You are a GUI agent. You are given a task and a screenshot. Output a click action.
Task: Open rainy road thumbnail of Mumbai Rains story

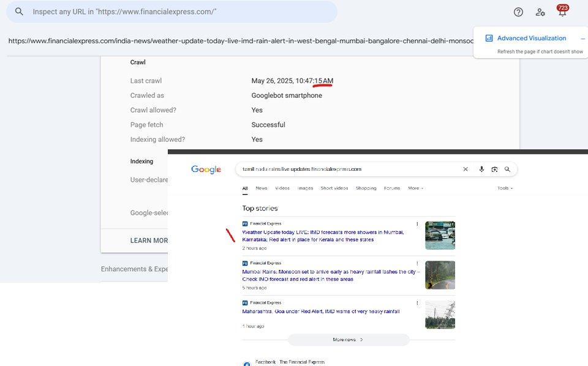440,275
